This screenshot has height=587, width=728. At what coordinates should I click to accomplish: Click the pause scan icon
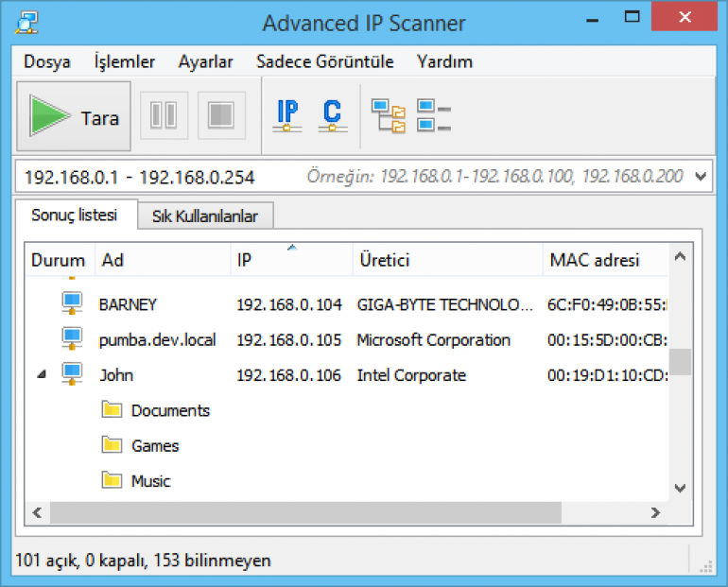(164, 115)
